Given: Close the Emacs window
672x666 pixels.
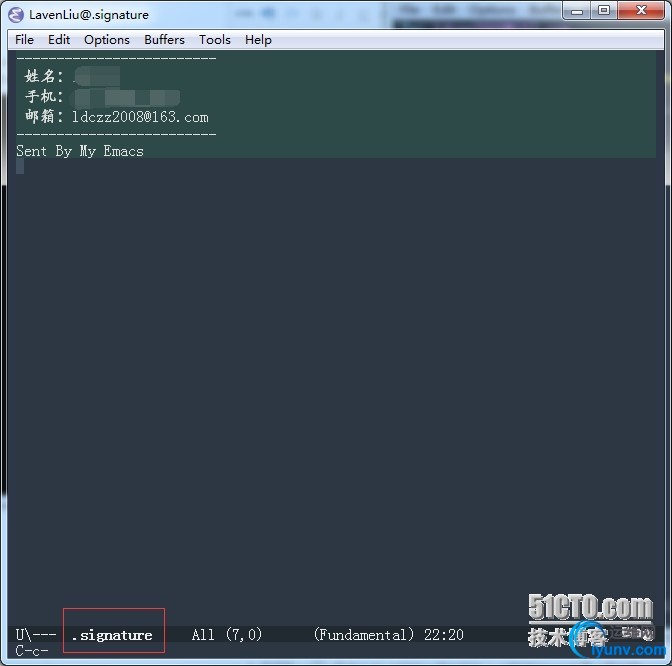Looking at the screenshot, I should coord(641,11).
